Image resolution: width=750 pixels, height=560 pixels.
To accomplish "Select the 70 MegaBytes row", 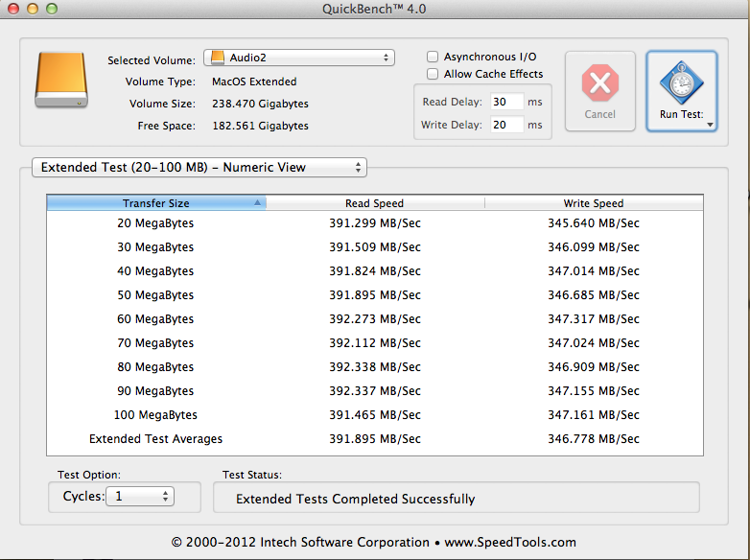I will point(375,343).
